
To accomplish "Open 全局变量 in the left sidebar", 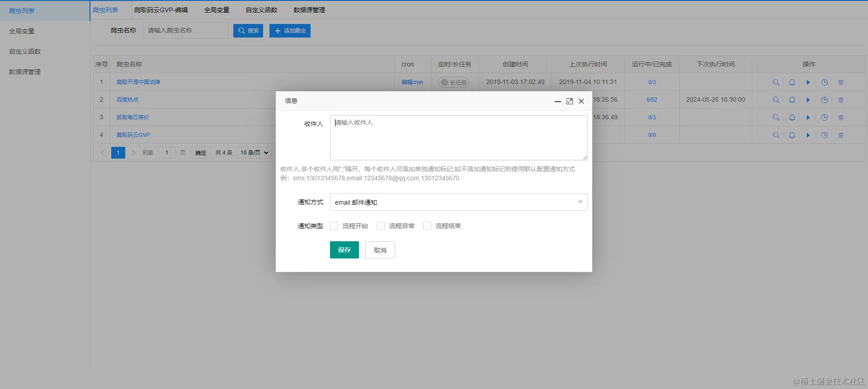I will (45, 31).
